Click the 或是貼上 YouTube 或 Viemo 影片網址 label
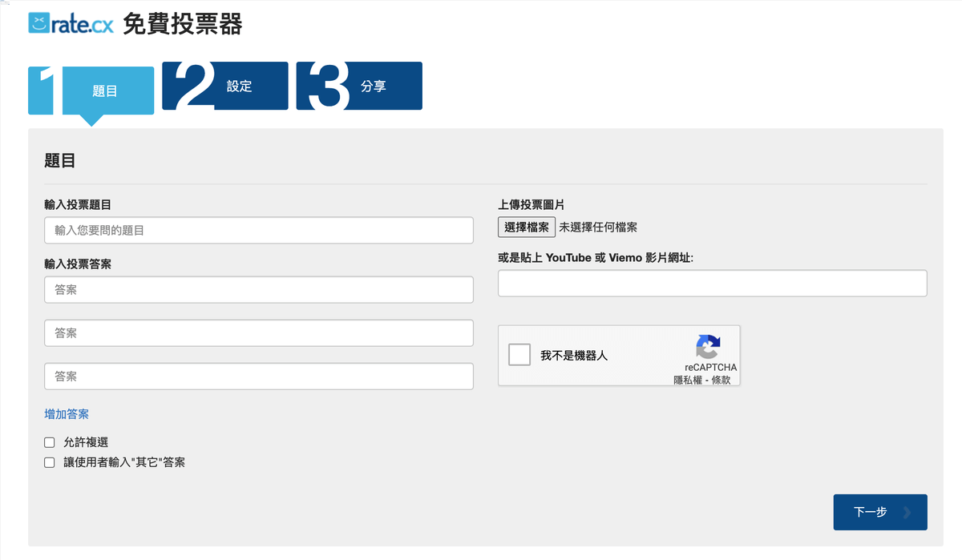Viewport: 962px width, 560px height. click(596, 257)
